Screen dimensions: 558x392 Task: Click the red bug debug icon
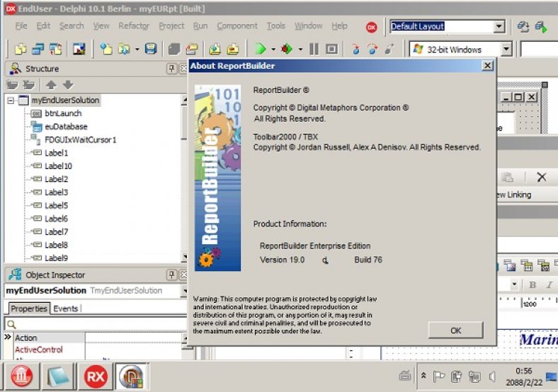coord(287,49)
